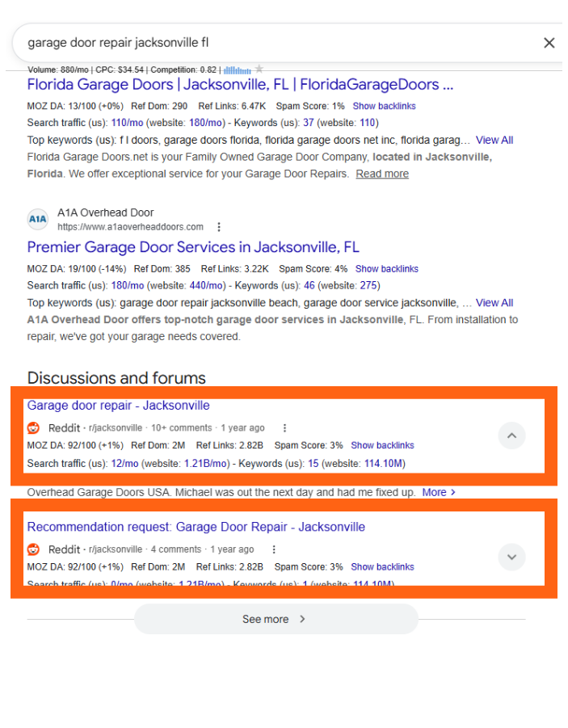Click website keywords 114.10M on the first Reddit result

point(383,463)
